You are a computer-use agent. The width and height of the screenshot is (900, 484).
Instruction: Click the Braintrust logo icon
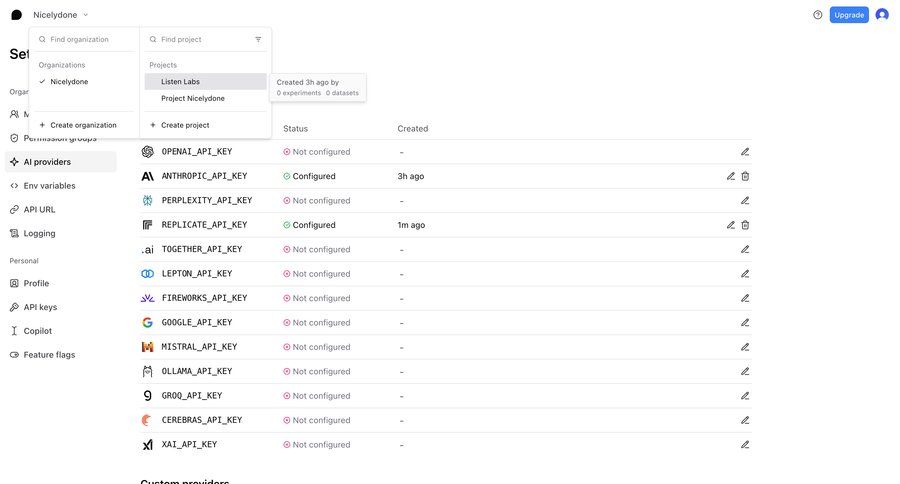17,15
